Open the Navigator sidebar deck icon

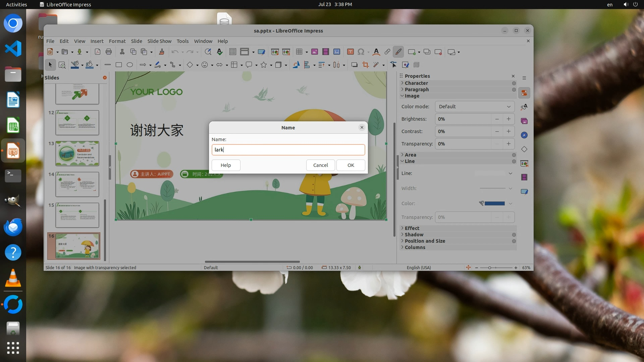pos(524,135)
